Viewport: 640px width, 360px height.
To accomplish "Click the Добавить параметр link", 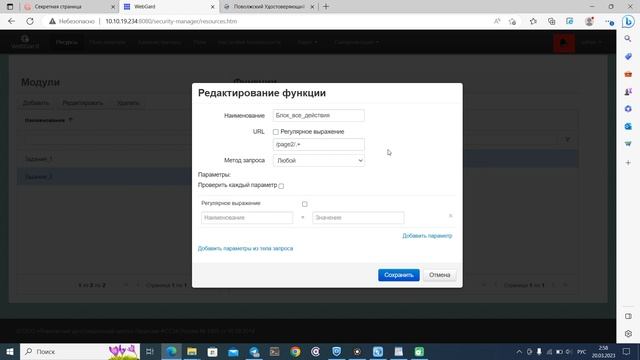I will click(x=427, y=236).
